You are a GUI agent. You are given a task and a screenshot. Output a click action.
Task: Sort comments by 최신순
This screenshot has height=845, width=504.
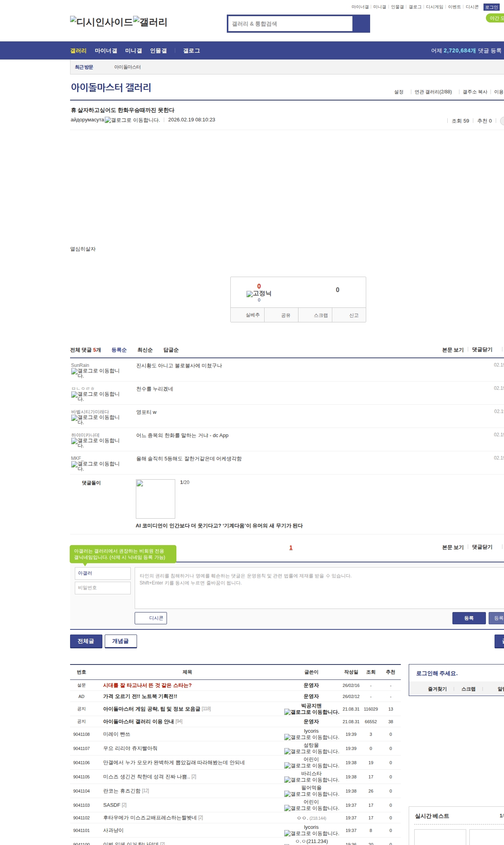145,350
